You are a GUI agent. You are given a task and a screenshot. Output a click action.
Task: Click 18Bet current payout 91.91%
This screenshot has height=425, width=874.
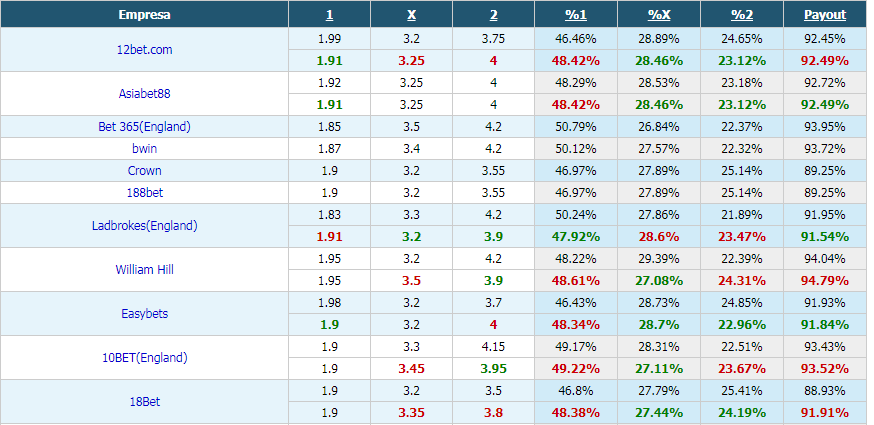coord(825,413)
